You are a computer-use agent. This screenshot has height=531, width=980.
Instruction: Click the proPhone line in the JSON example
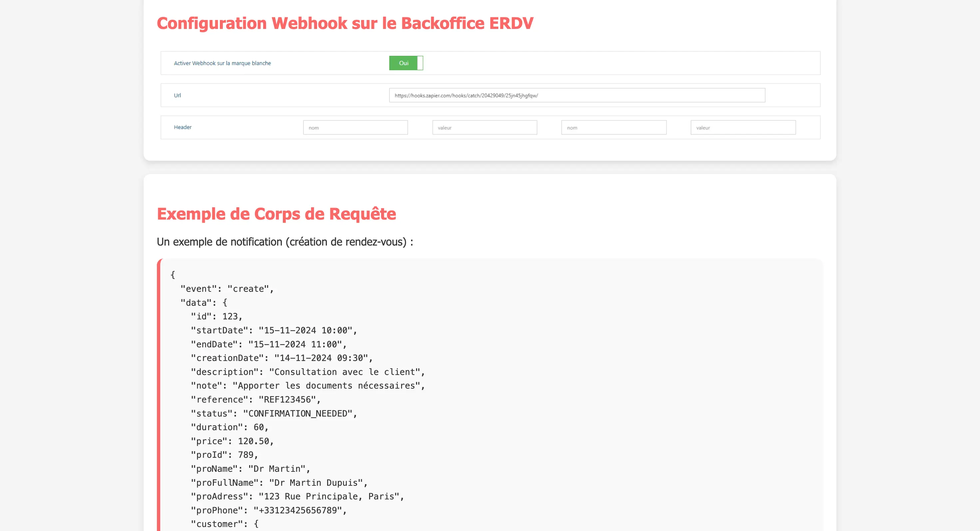click(x=268, y=510)
